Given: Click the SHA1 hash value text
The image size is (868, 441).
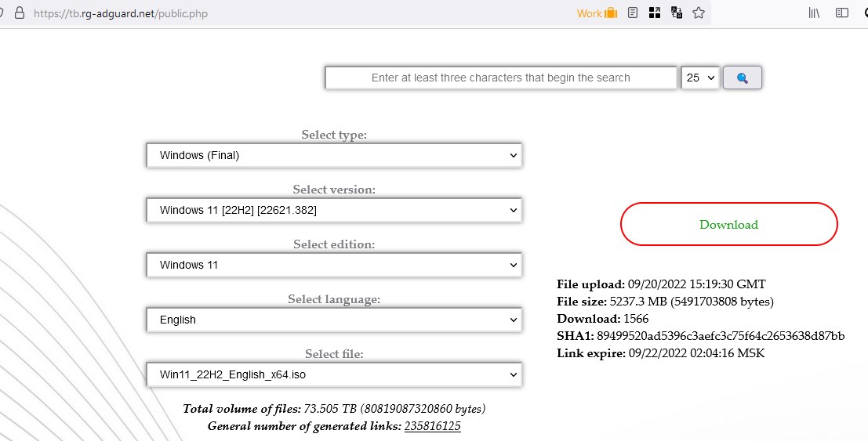Looking at the screenshot, I should pos(721,336).
